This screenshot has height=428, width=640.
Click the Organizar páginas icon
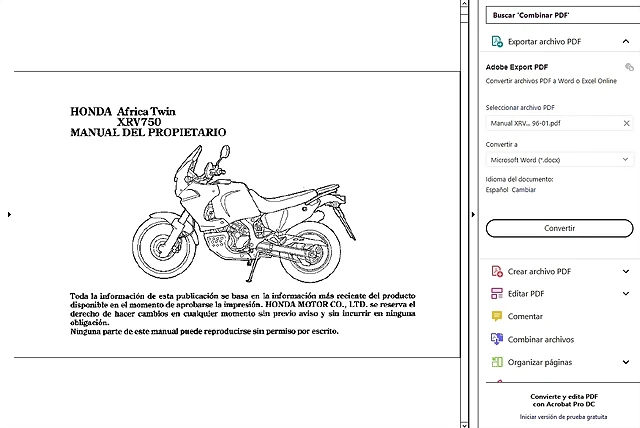pyautogui.click(x=497, y=362)
